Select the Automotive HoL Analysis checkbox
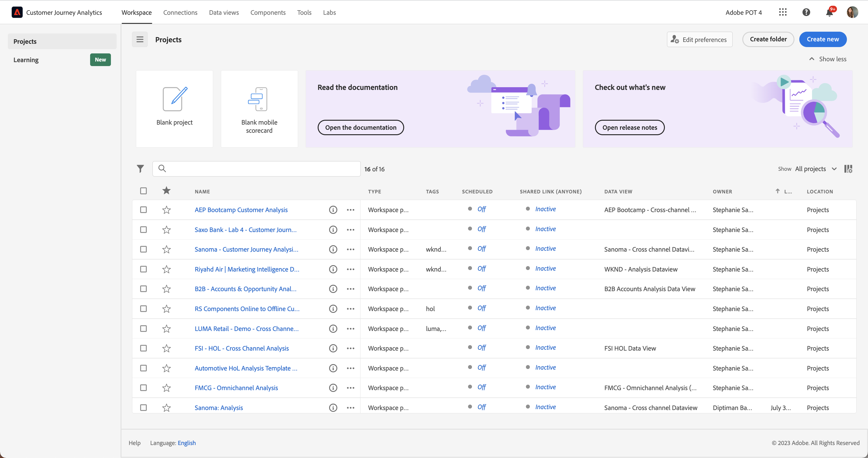Viewport: 868px width, 458px height. (143, 368)
